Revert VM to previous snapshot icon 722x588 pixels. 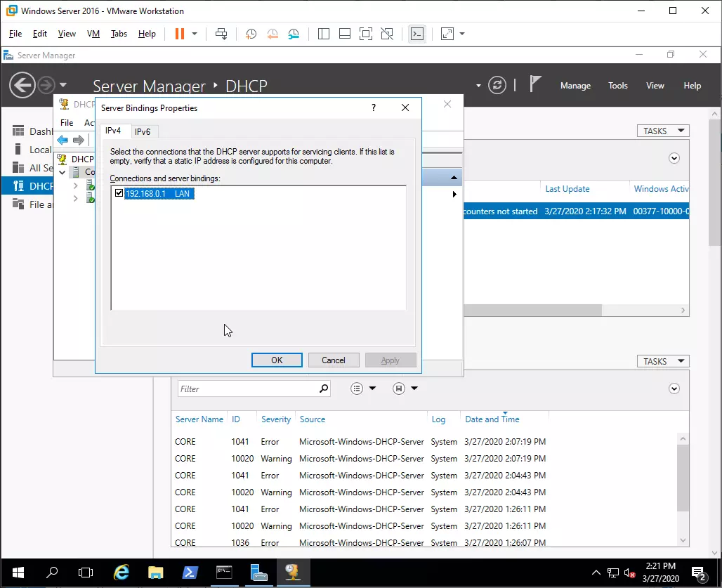click(x=272, y=34)
